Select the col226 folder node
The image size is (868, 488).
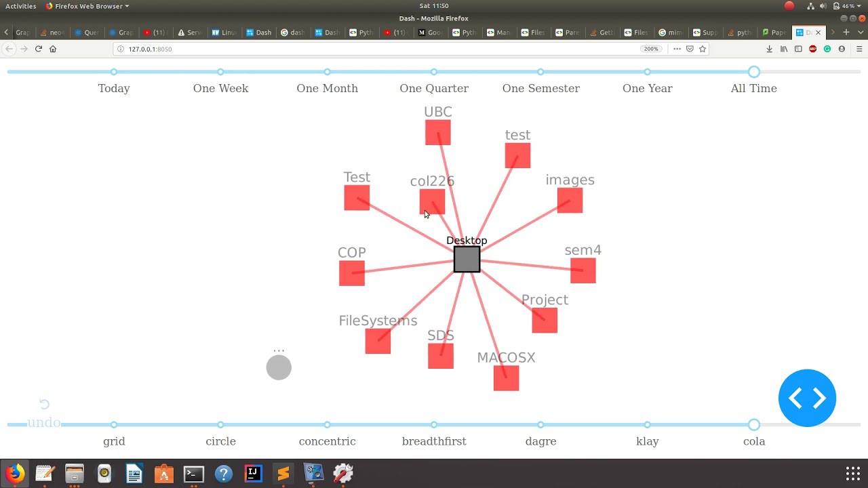(x=432, y=201)
